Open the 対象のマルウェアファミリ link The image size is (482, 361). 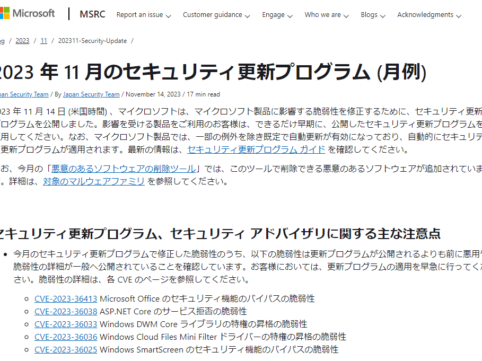point(94,181)
